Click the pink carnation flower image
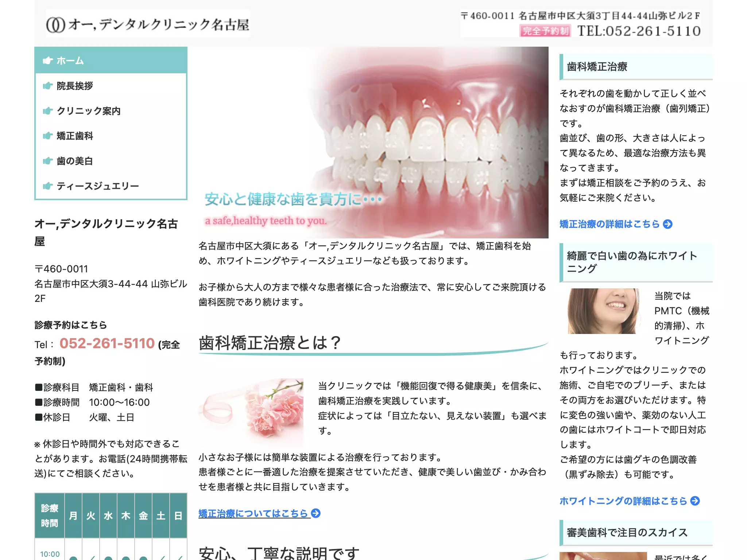 pyautogui.click(x=251, y=412)
